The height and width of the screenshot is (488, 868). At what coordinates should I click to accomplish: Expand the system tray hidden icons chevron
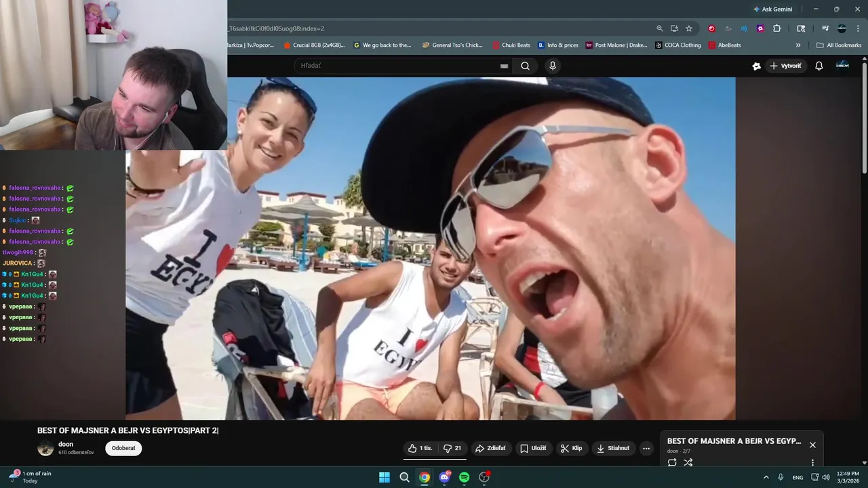pos(766,477)
